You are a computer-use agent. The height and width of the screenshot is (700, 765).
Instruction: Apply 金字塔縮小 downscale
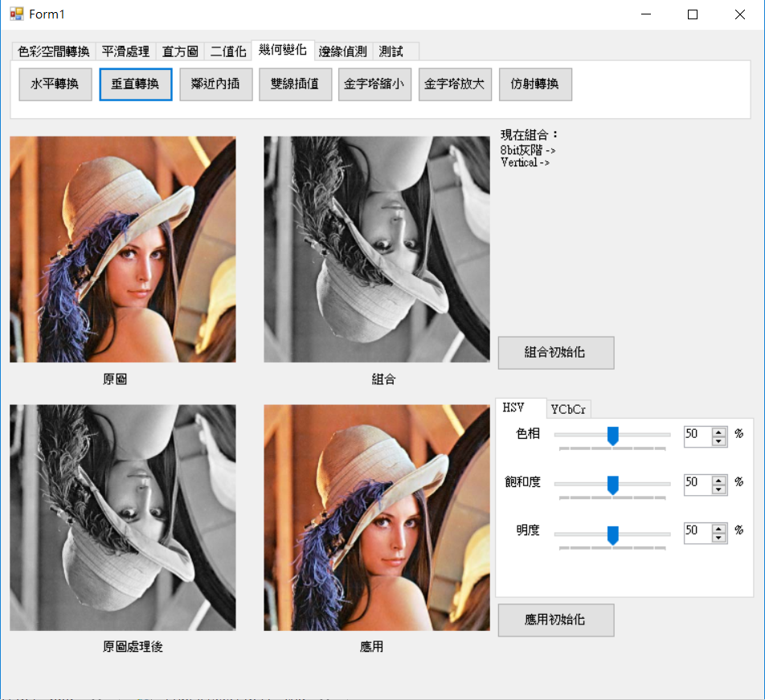(374, 84)
